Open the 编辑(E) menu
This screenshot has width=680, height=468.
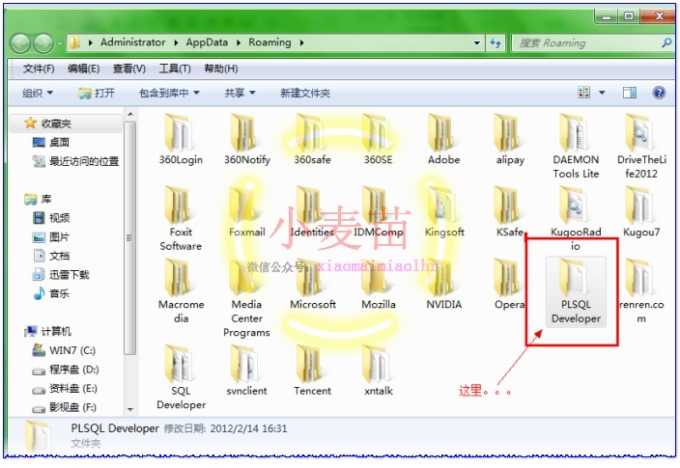[x=84, y=69]
